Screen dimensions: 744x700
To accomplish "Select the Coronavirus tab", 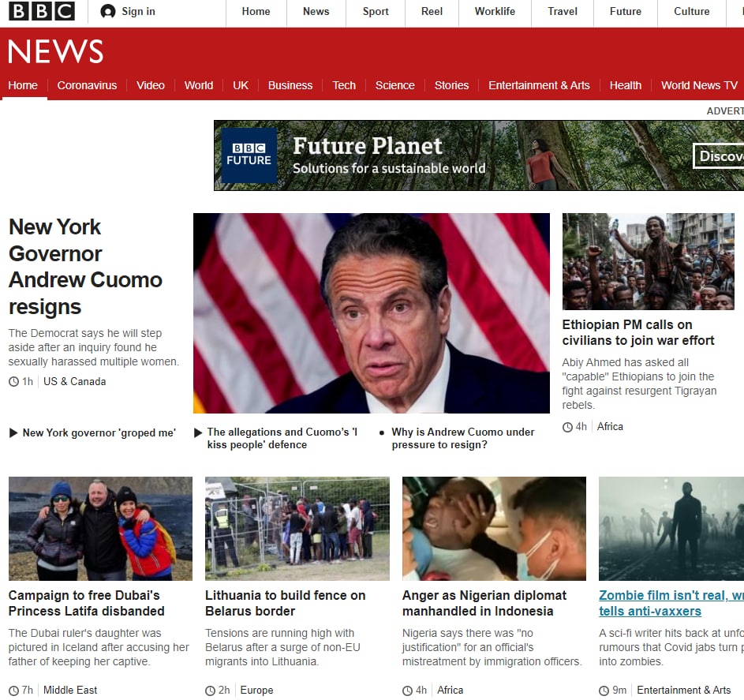I will coord(87,85).
